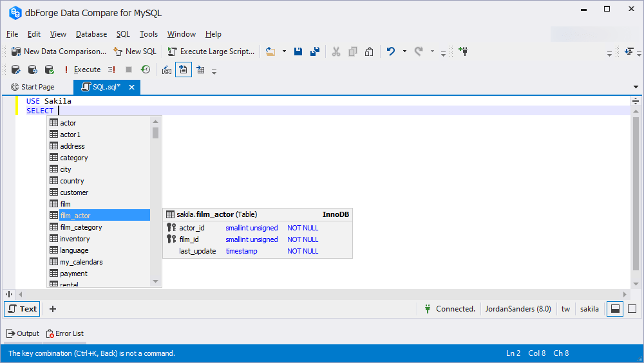Open the SQL toolbar overflow options arrow

coord(214,71)
